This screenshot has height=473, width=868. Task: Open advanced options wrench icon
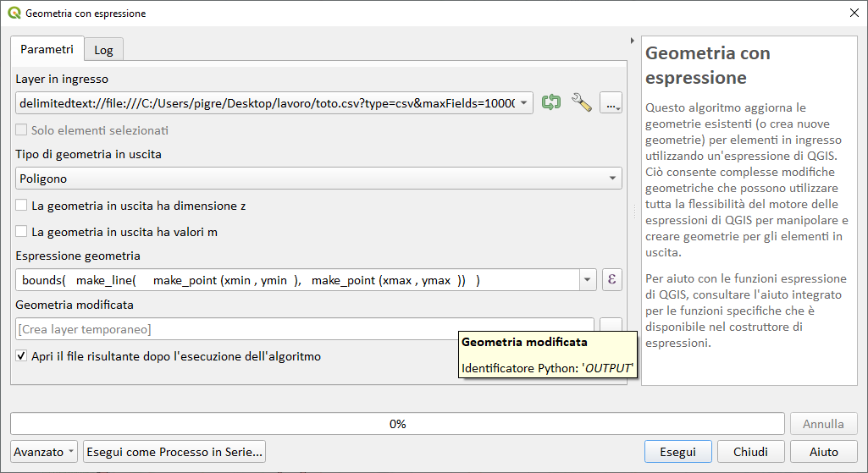[x=581, y=102]
